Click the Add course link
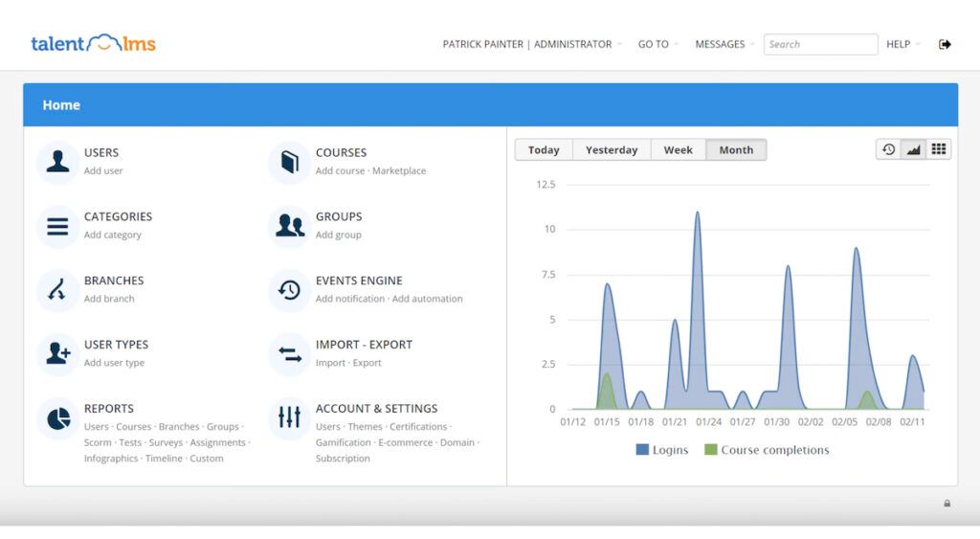The width and height of the screenshot is (980, 539). 340,170
